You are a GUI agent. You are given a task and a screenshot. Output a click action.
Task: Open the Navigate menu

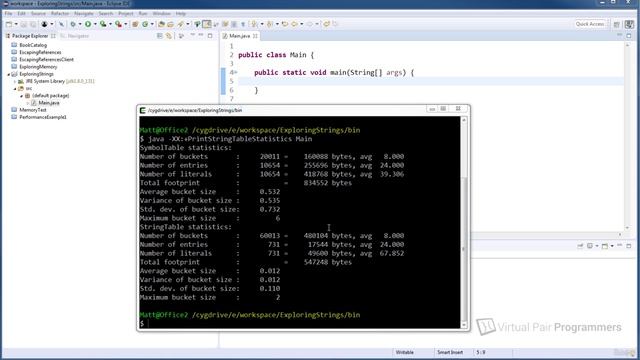point(84,13)
